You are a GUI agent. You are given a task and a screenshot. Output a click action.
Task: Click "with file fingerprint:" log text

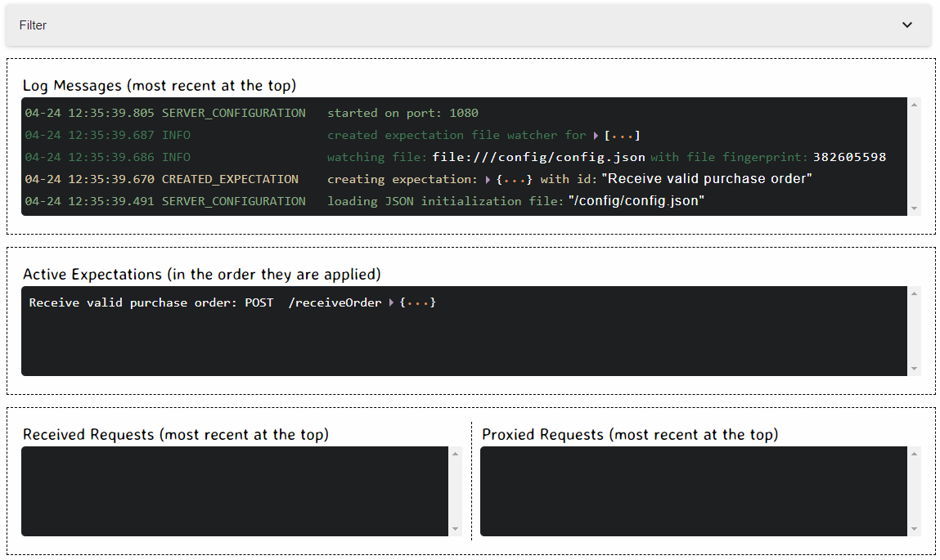(x=729, y=157)
